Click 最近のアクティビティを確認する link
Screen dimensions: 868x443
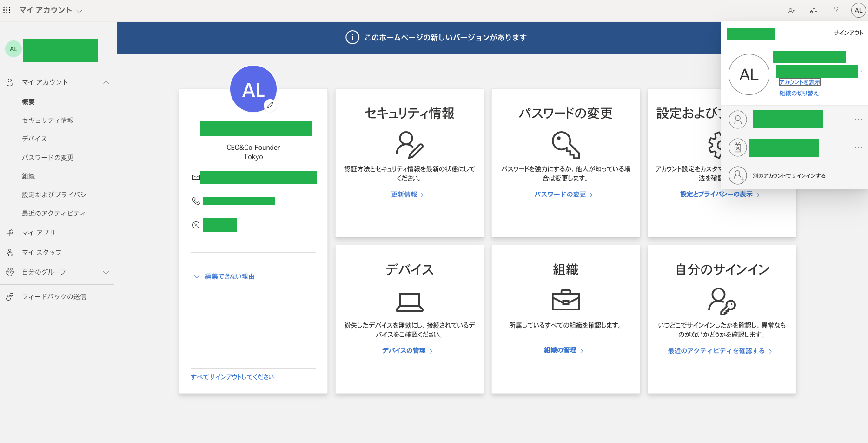point(720,351)
